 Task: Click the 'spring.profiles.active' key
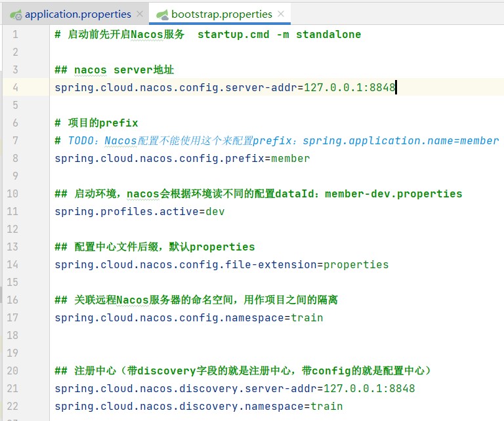(x=127, y=211)
